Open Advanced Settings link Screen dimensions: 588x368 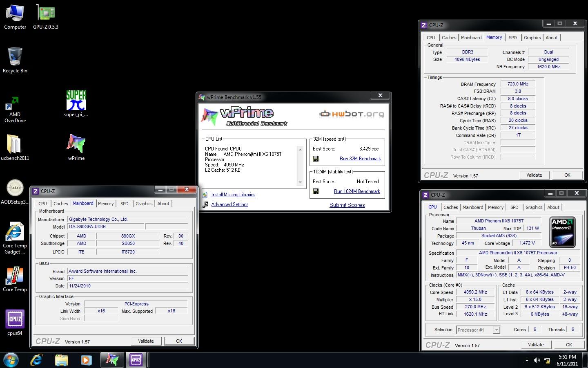(x=230, y=204)
